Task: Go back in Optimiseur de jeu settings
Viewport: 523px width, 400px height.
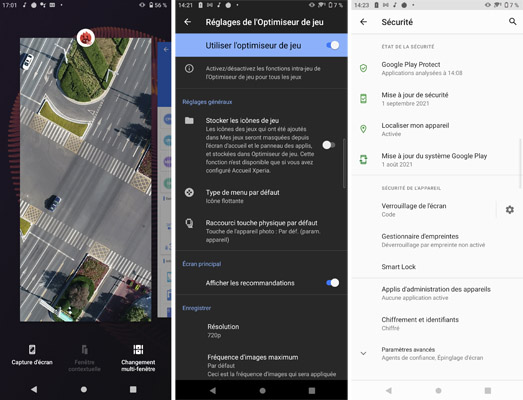Action: [188, 22]
